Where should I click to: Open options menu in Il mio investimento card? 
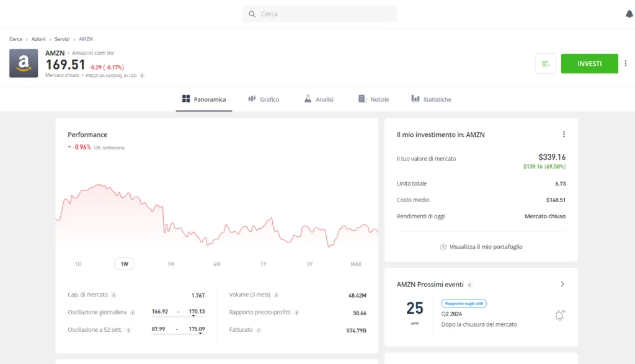[564, 135]
